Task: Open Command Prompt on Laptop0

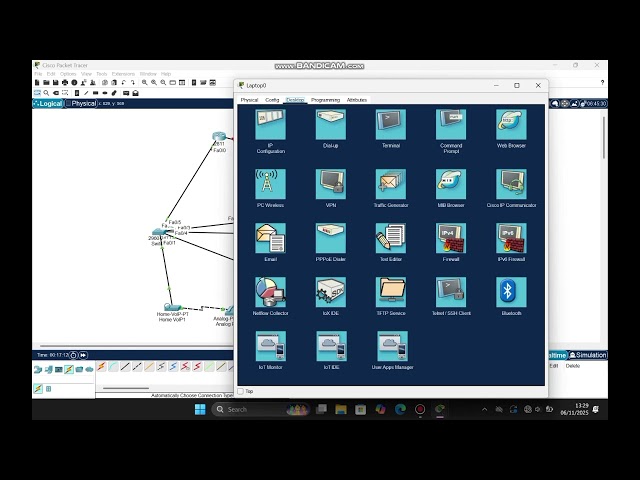Action: [451, 124]
